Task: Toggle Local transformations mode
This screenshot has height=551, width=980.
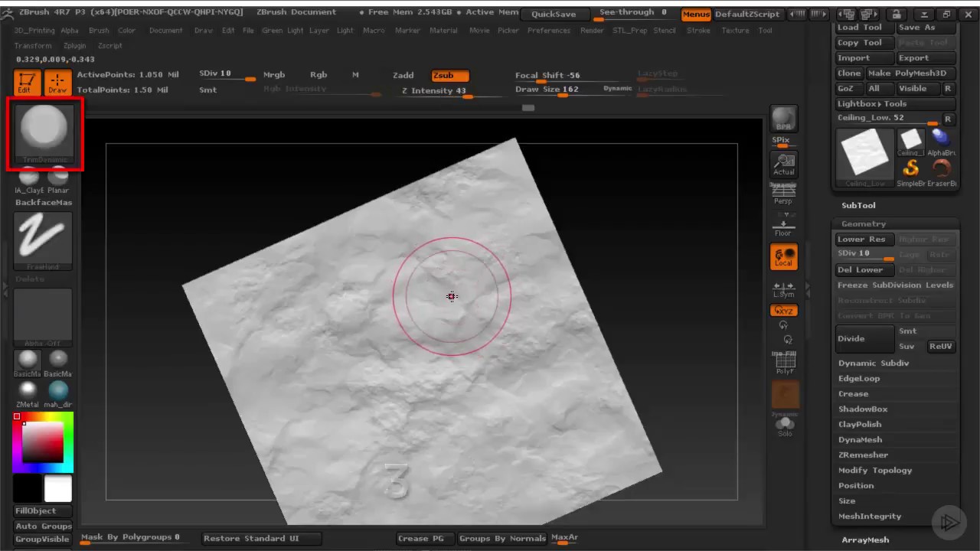Action: [784, 256]
